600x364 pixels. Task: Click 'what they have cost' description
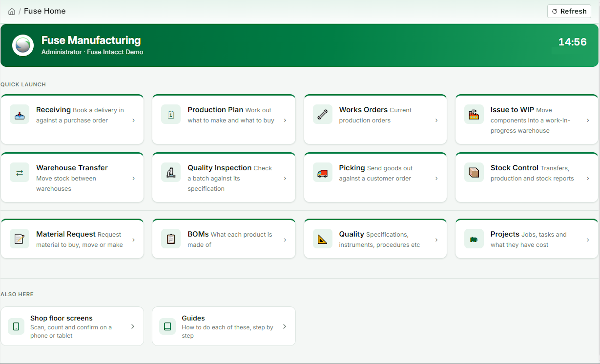pyautogui.click(x=519, y=245)
